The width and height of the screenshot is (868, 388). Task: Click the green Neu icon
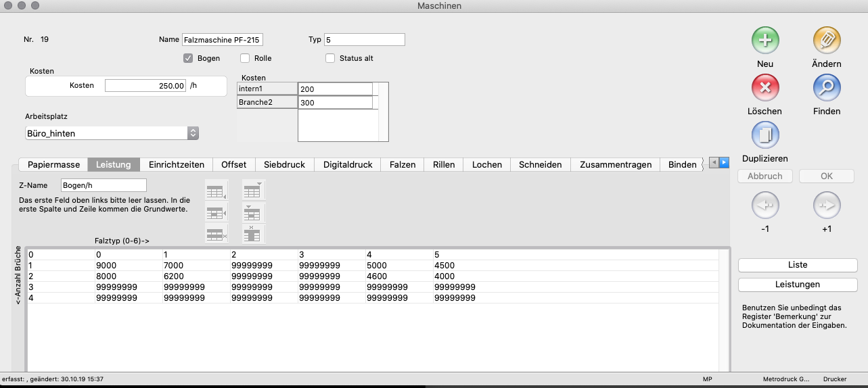point(765,41)
